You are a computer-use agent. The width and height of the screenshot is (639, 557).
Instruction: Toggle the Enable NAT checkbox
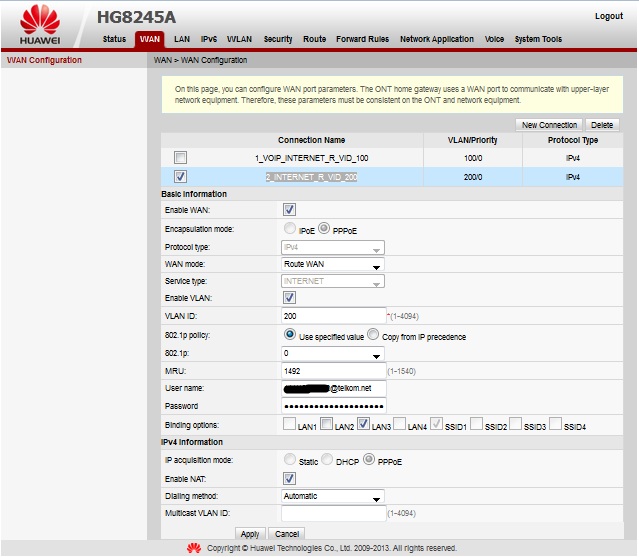click(289, 478)
